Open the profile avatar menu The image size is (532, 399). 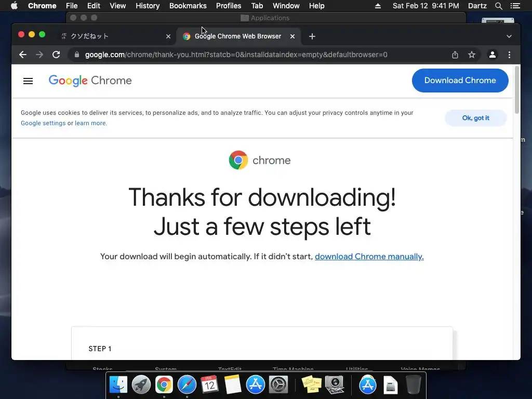tap(493, 55)
